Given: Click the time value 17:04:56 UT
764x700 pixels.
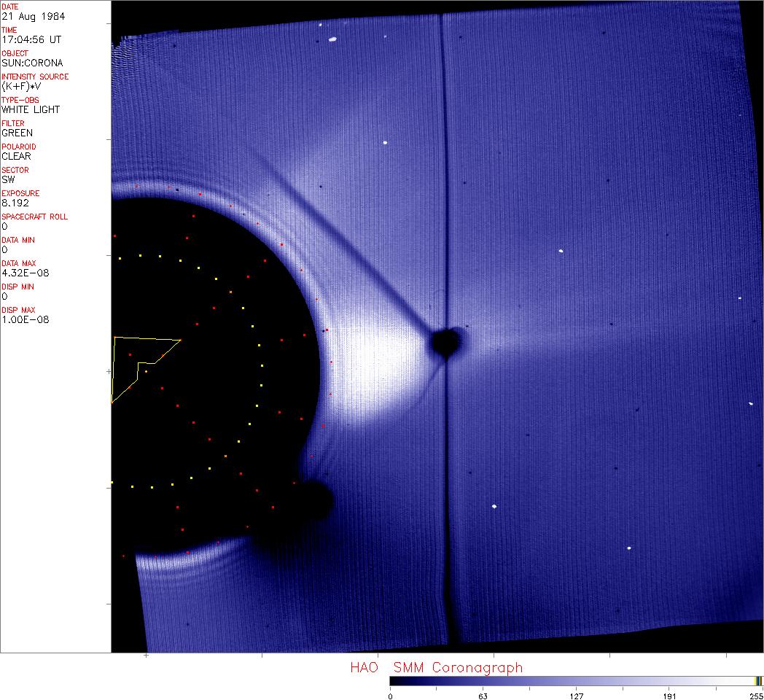Looking at the screenshot, I should click(31, 39).
